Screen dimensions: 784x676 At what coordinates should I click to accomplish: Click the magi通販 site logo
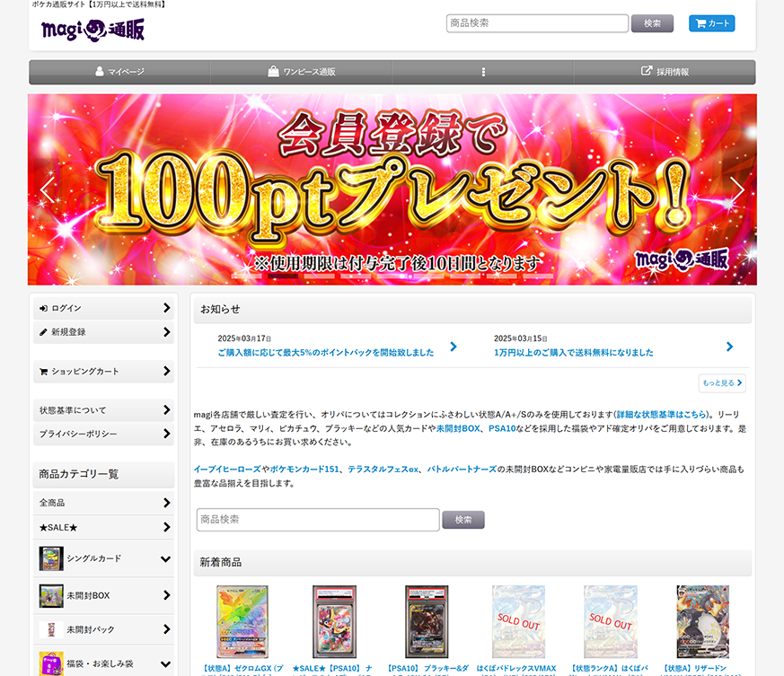[92, 30]
